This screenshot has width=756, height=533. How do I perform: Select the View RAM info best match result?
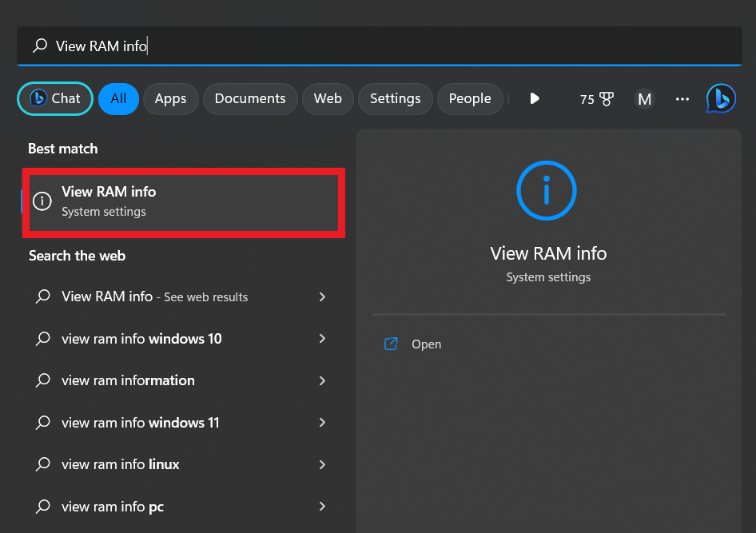184,201
